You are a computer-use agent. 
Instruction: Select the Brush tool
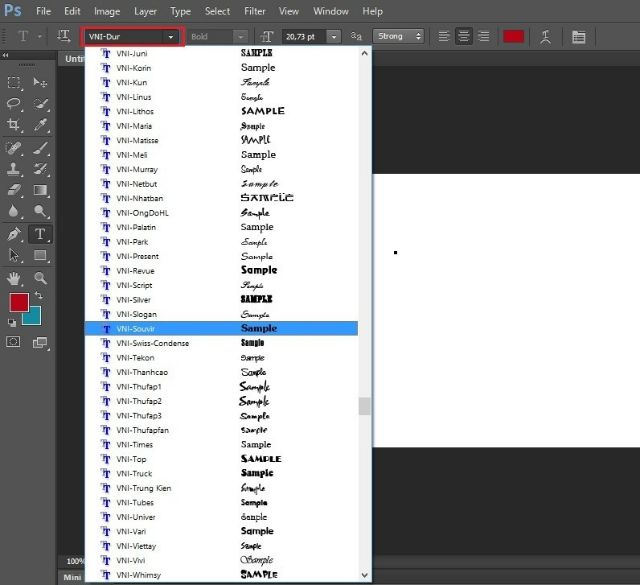40,148
